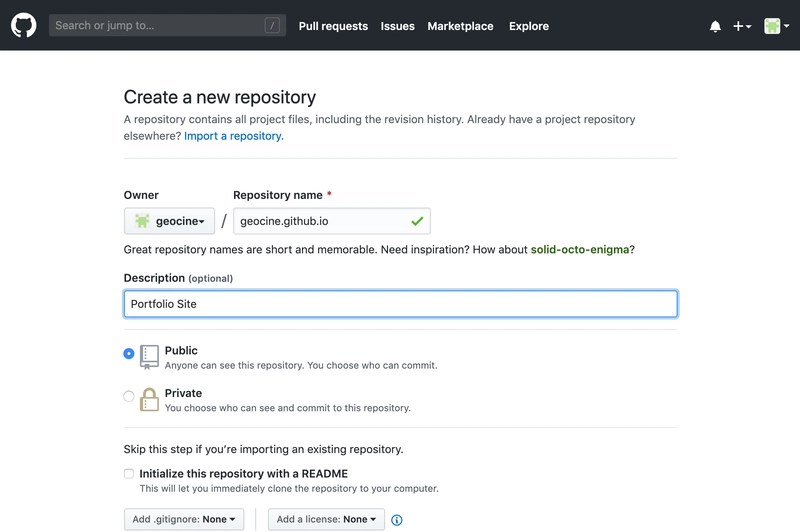
Task: Open Marketplace
Action: (x=460, y=26)
